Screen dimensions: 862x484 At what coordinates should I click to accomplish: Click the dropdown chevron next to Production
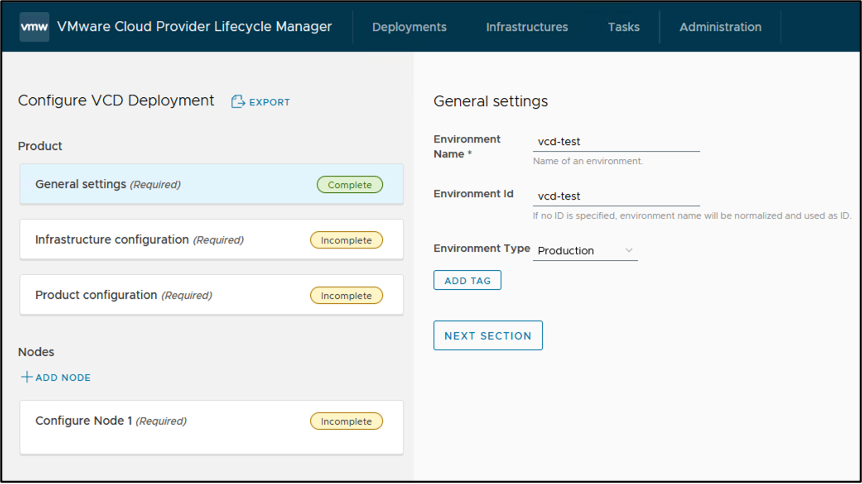(628, 250)
